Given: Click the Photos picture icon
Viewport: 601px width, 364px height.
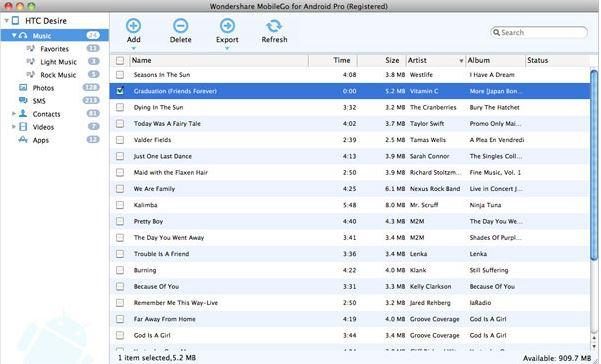Looking at the screenshot, I should (23, 88).
